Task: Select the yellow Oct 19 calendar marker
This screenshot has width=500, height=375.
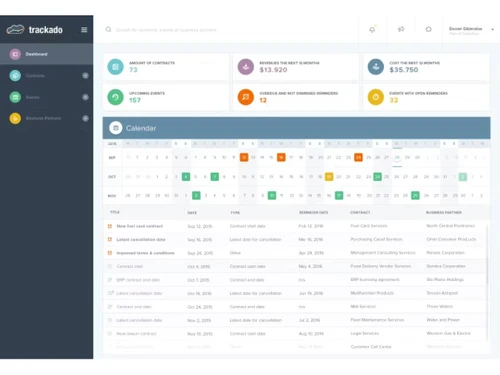Action: click(329, 177)
